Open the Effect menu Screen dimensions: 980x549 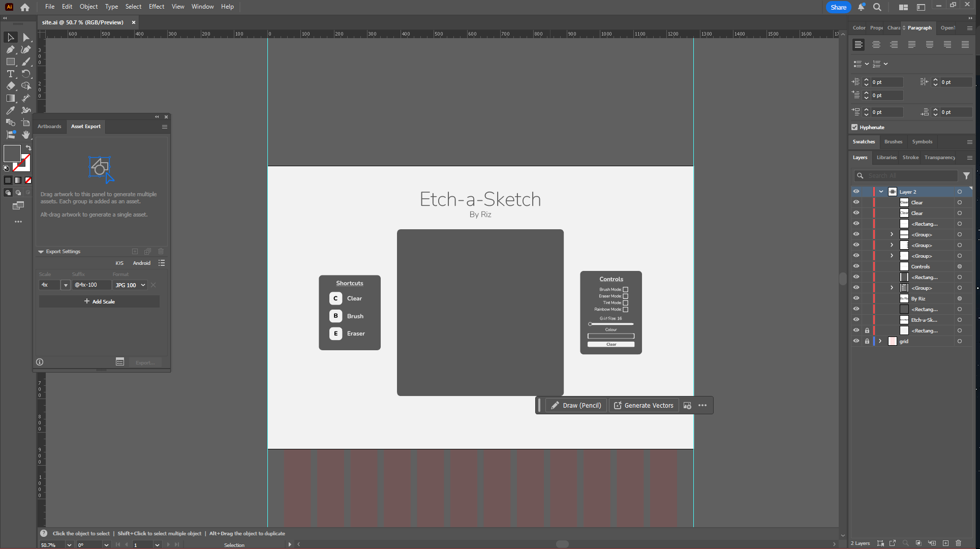point(156,7)
